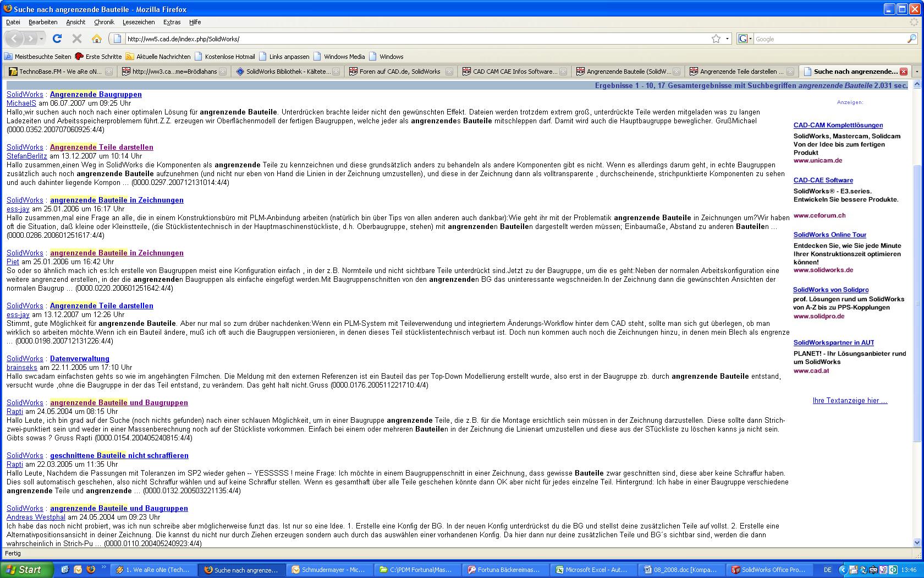Open the Bearbeiten menu
Image resolution: width=924 pixels, height=578 pixels.
coord(43,22)
